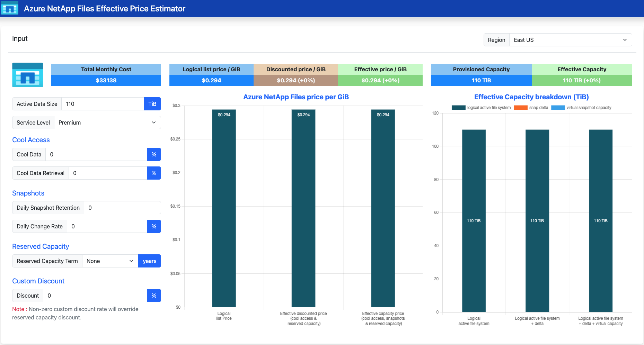Click the Daily Snapshot Retention field
Screen dimensions: 644x345
click(x=122, y=208)
